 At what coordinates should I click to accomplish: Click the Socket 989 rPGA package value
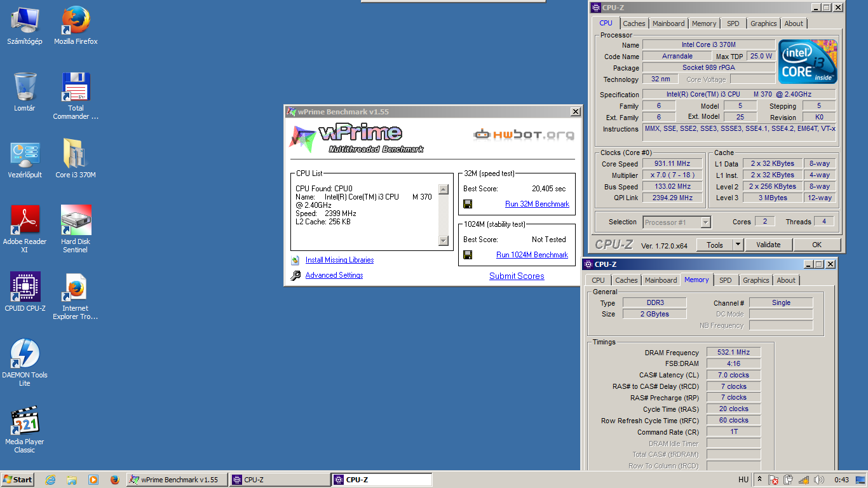[x=709, y=68]
